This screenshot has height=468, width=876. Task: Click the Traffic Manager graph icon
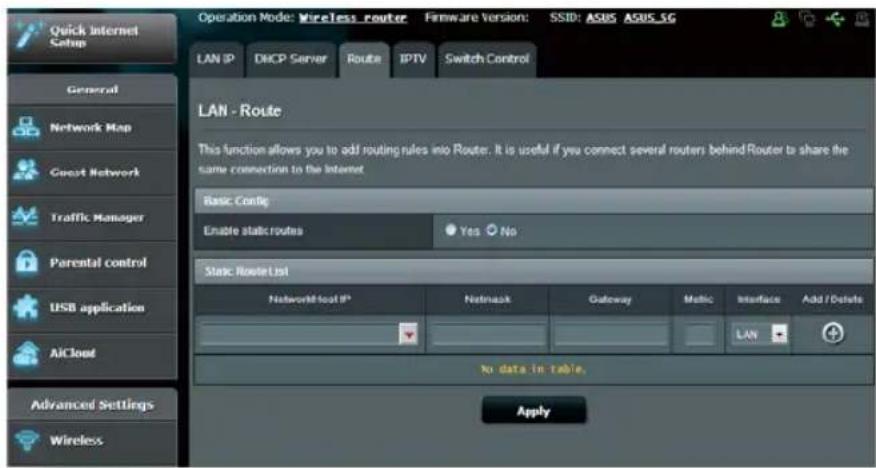[26, 217]
